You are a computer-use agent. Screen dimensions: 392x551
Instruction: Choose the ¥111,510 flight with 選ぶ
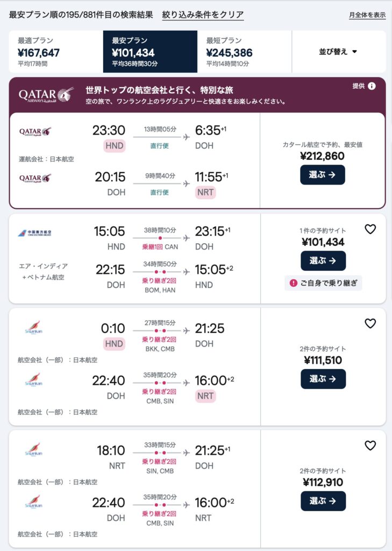coord(323,379)
